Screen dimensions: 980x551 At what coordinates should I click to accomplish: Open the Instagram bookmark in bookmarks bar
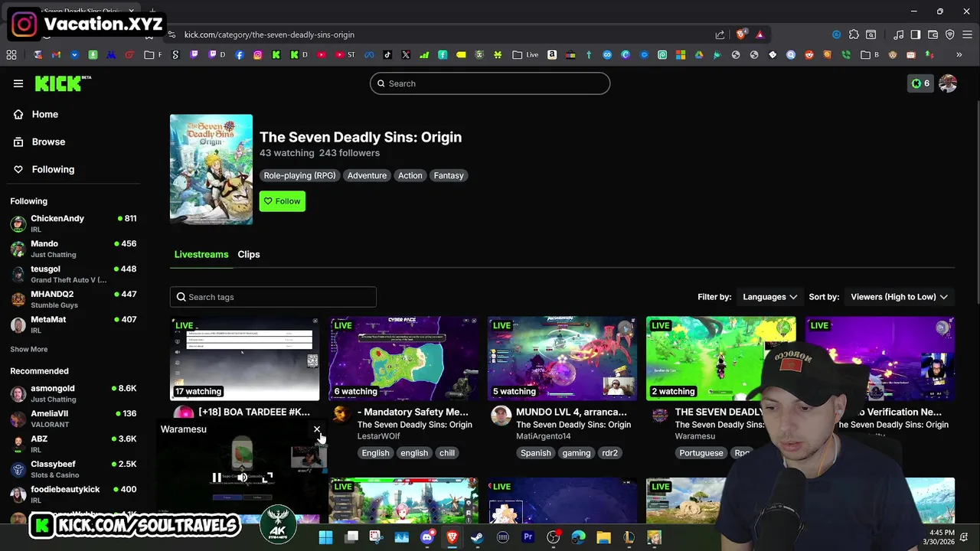(x=258, y=55)
